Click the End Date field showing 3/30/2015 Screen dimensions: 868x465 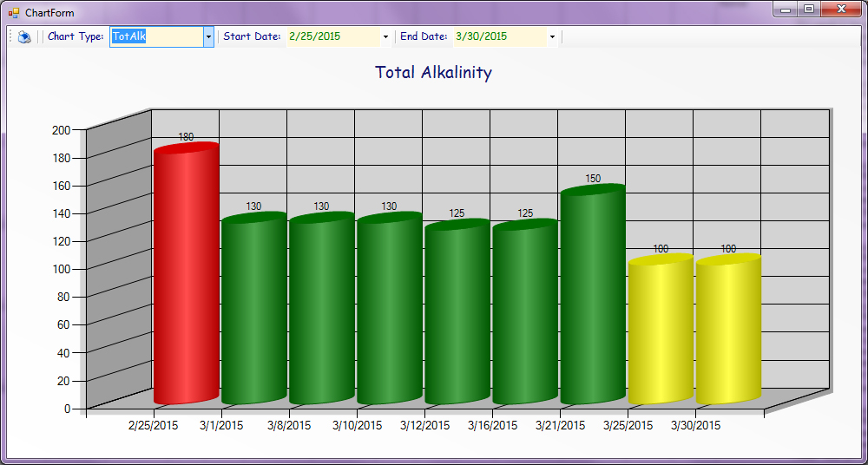click(501, 37)
